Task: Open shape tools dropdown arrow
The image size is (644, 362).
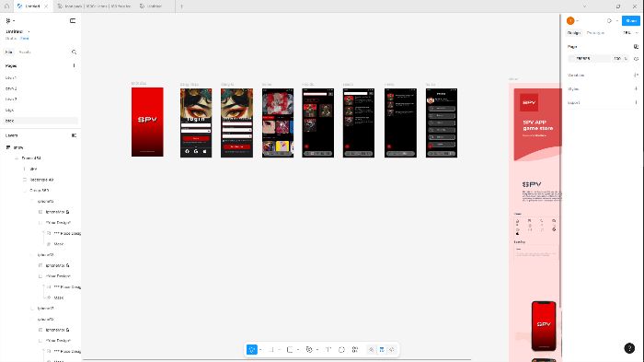Action: (x=298, y=350)
